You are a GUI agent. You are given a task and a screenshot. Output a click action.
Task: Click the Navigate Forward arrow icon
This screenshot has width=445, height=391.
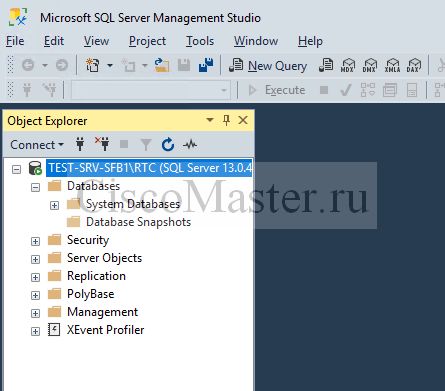click(62, 65)
